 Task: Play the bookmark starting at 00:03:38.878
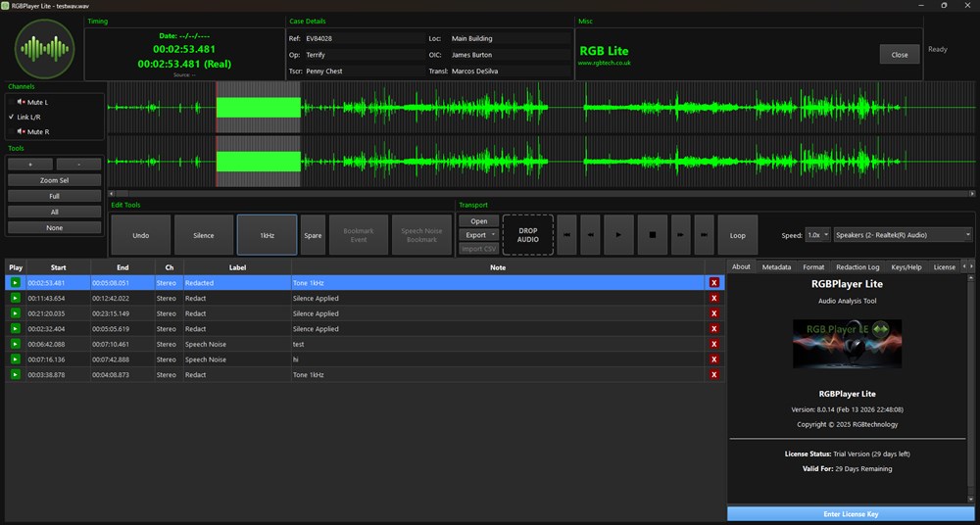16,375
